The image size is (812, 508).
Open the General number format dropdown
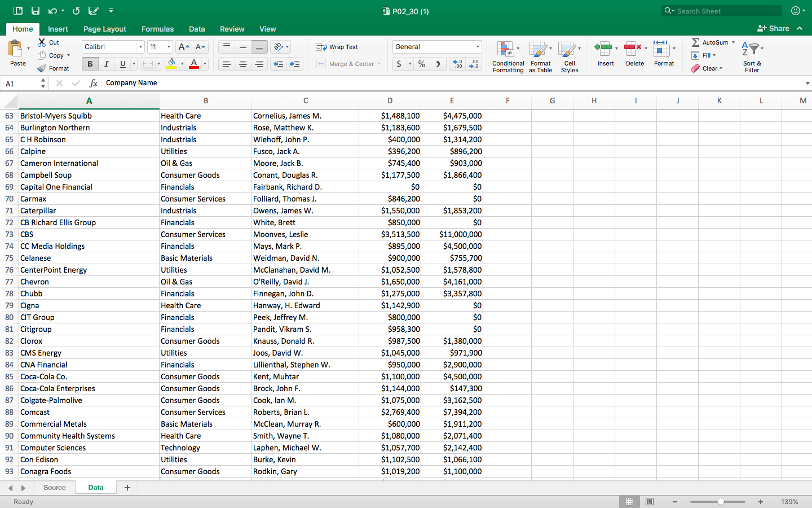click(x=478, y=47)
